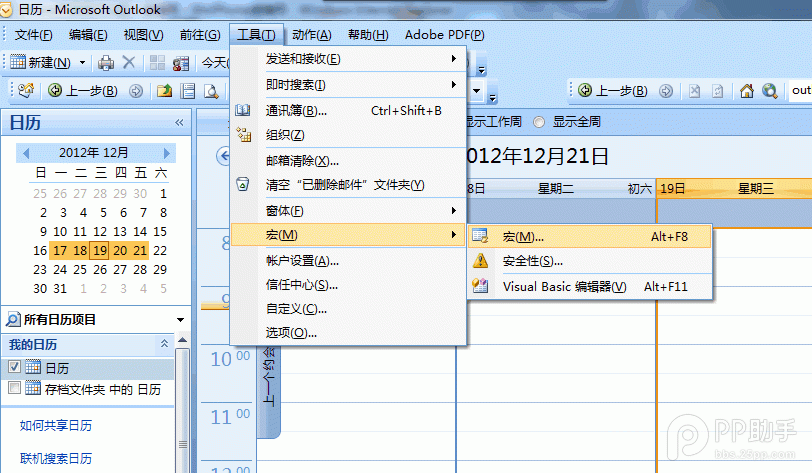
Task: Go to next month in date navigator
Action: pos(167,153)
